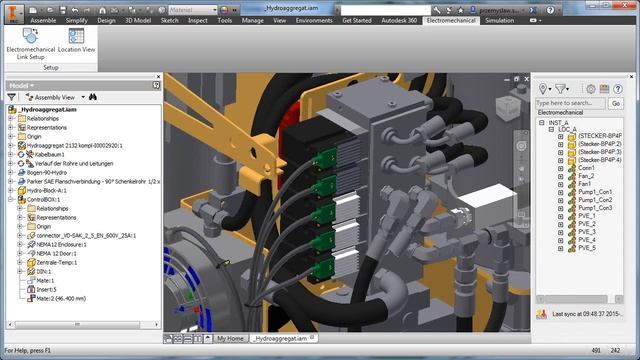This screenshot has height=360, width=640.
Task: Click the wrench icon in title bar
Action: (x=437, y=10)
